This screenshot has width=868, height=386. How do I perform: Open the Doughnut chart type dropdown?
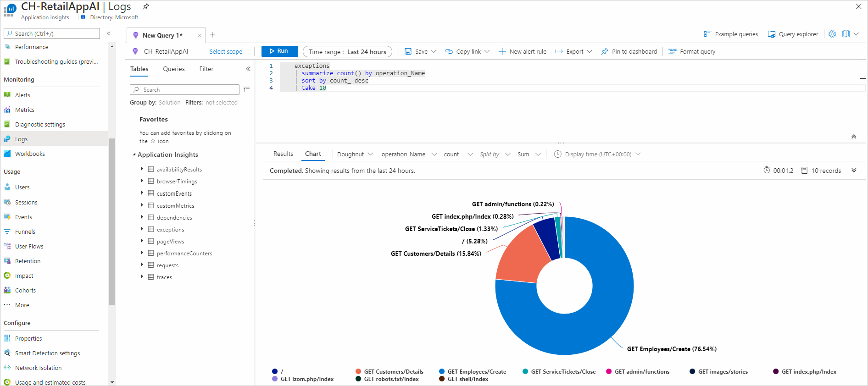click(x=355, y=154)
